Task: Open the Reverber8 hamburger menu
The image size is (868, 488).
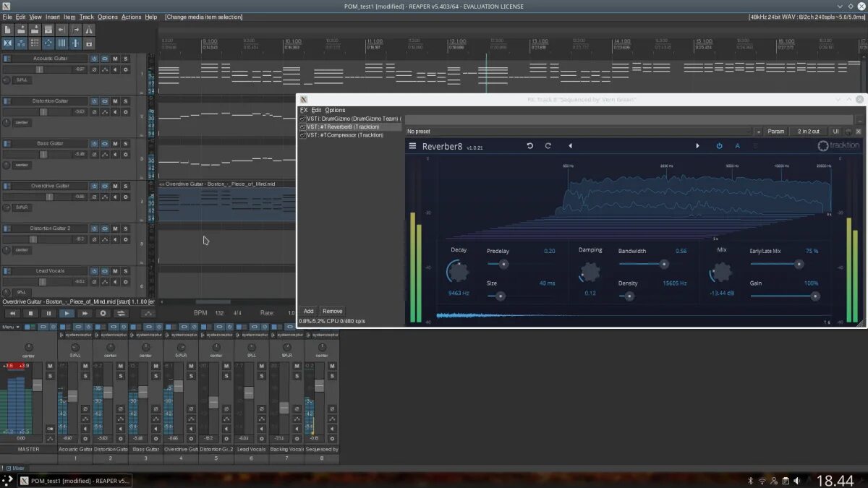Action: click(x=412, y=146)
